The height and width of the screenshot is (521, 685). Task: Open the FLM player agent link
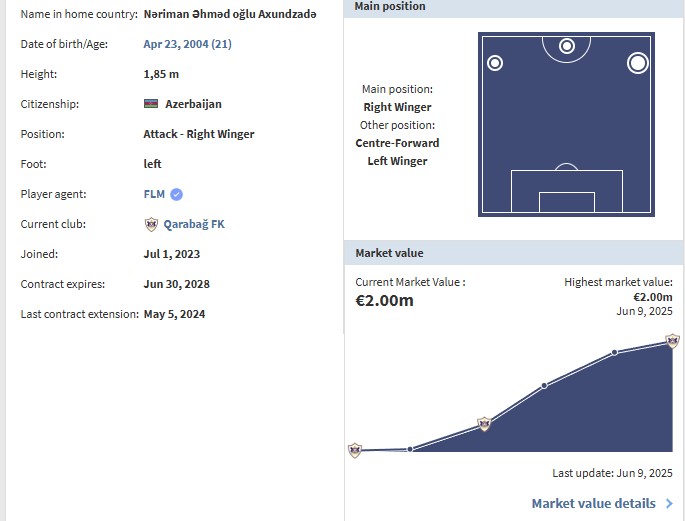[154, 194]
